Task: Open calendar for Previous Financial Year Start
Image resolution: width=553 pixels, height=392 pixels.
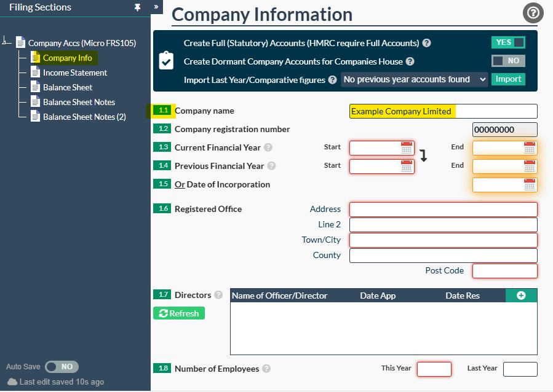Action: [407, 167]
